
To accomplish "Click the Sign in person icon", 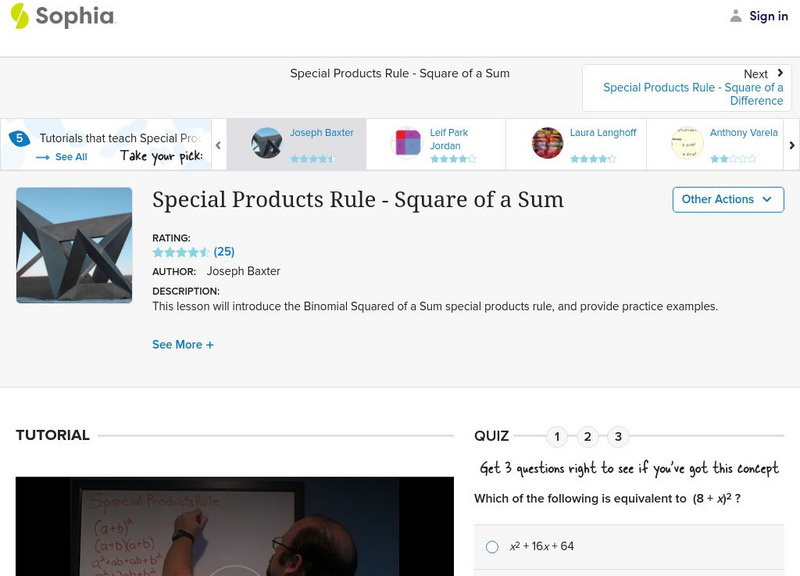I will tap(738, 16).
